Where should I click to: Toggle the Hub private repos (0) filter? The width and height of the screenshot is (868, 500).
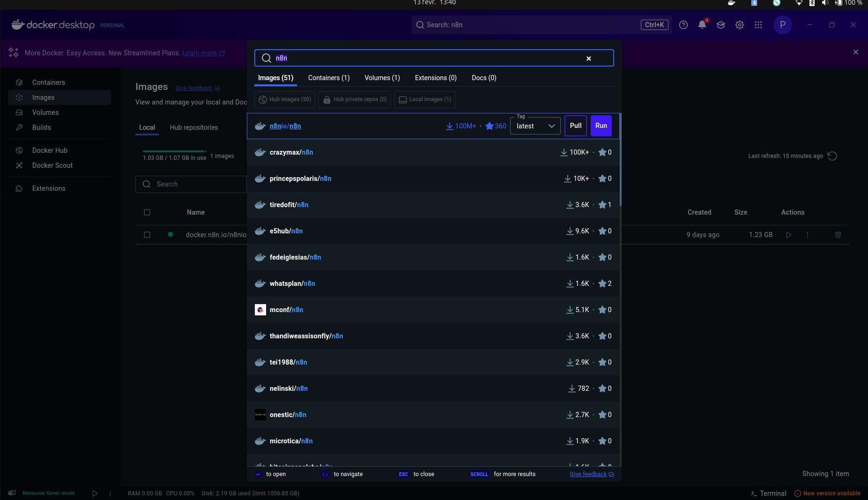click(355, 99)
